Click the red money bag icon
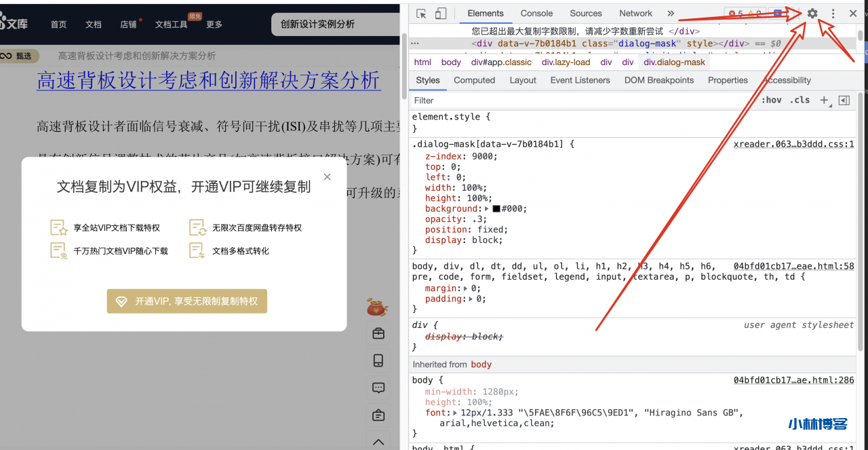The height and width of the screenshot is (450, 868). (377, 307)
